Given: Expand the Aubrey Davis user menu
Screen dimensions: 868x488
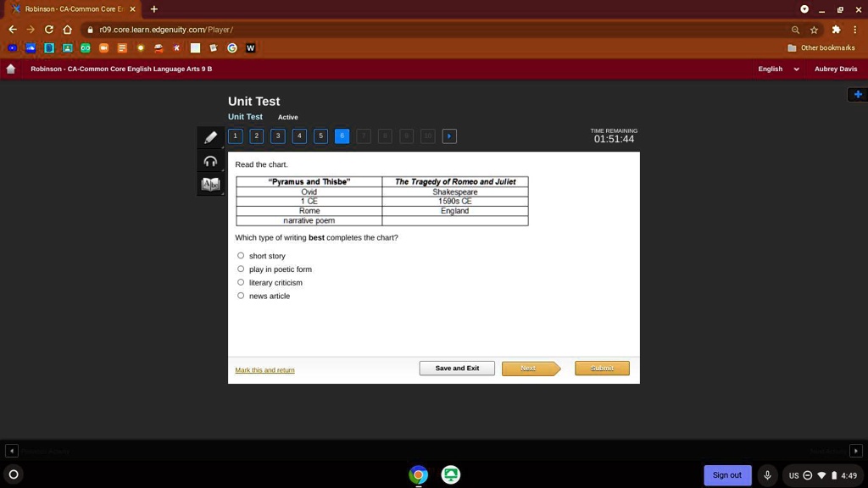Looking at the screenshot, I should [x=835, y=69].
